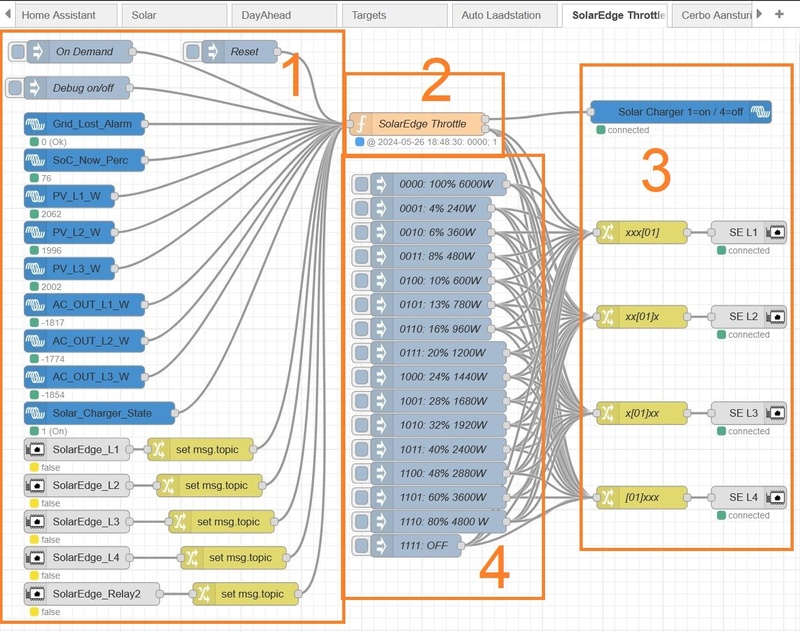The width and height of the screenshot is (800, 632).
Task: Select the 1100: 48% 2880W inject node
Action: coord(439,473)
